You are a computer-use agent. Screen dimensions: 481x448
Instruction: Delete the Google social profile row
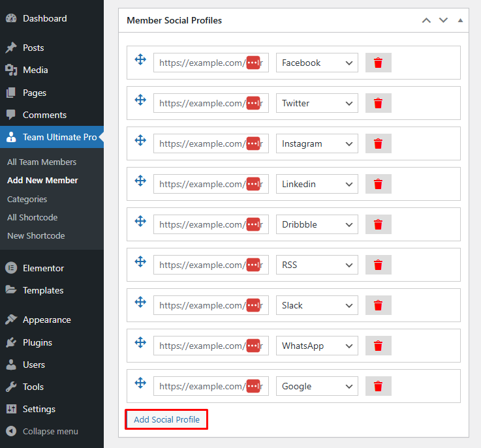pyautogui.click(x=378, y=387)
